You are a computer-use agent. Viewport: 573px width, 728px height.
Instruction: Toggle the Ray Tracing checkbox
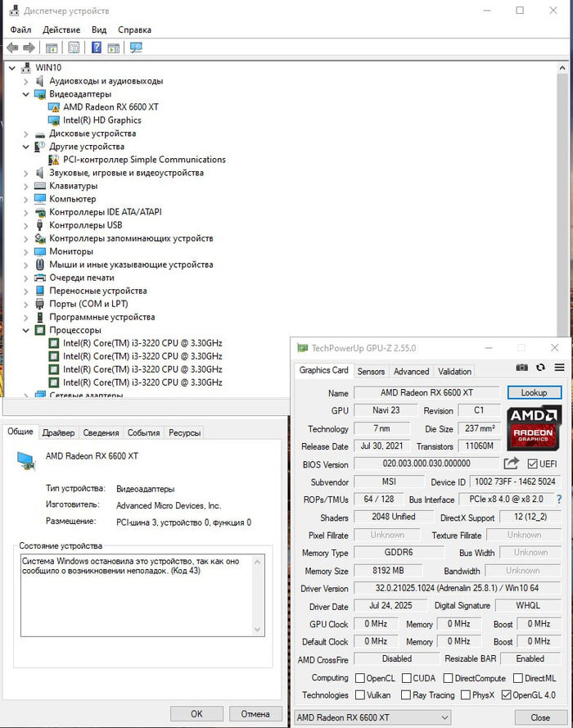[x=406, y=694]
